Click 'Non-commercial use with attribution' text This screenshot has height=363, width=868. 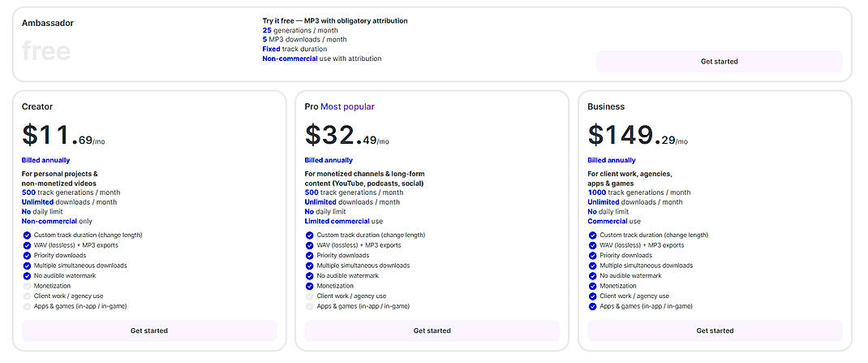321,58
